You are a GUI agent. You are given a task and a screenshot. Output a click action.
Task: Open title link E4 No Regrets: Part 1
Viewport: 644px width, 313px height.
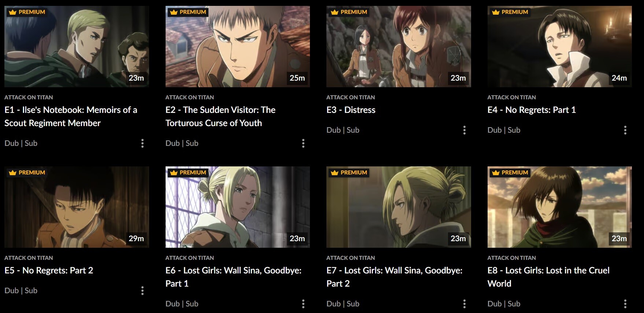pyautogui.click(x=532, y=110)
